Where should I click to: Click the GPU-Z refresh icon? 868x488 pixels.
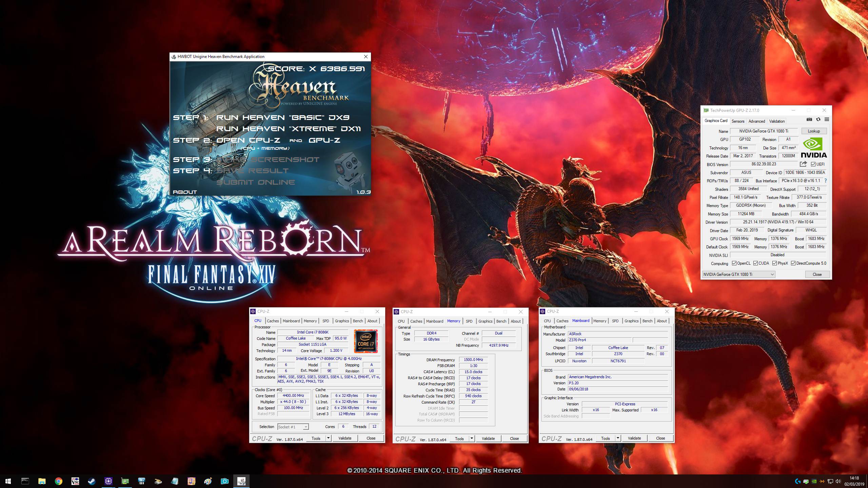click(x=818, y=119)
